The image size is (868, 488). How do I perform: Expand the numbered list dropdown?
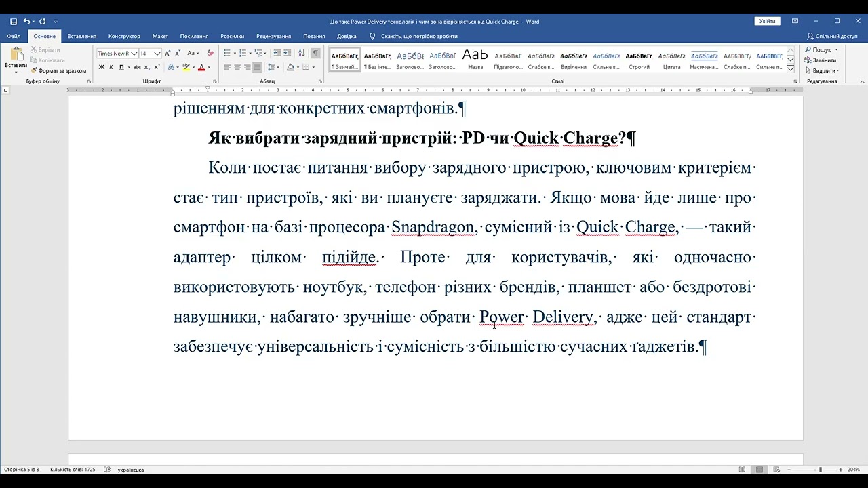(251, 53)
